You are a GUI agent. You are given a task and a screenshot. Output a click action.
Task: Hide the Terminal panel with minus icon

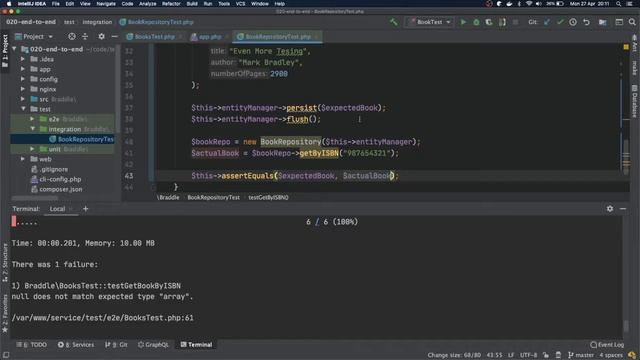point(623,209)
